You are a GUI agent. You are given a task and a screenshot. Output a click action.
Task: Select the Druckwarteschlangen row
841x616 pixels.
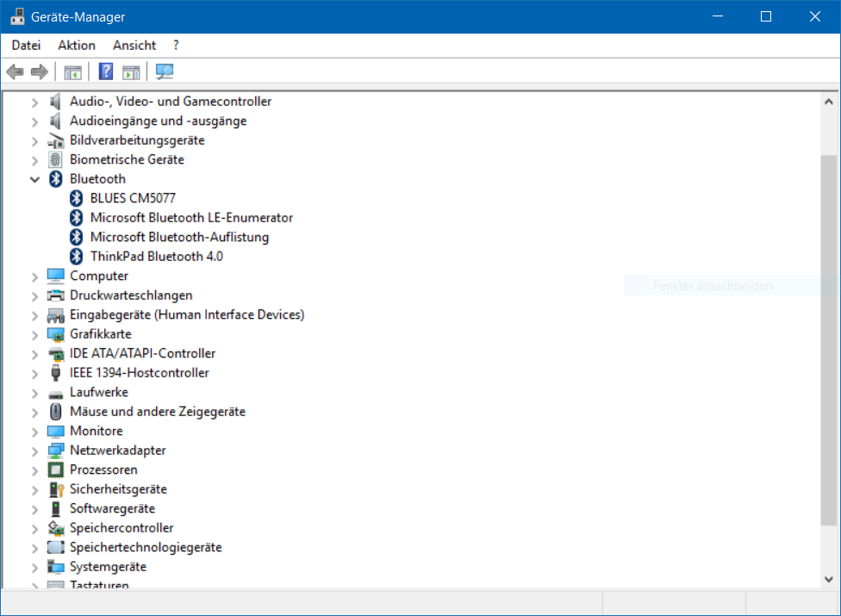tap(131, 296)
